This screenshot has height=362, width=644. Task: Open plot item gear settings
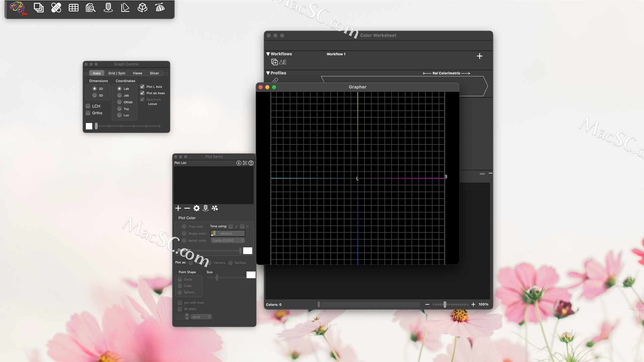tap(197, 208)
